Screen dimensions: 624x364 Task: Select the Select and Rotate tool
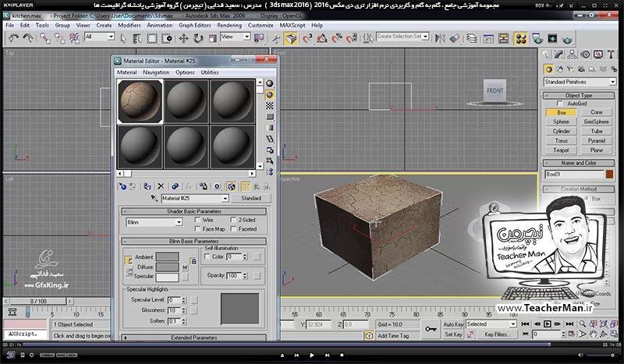pyautogui.click(x=198, y=38)
